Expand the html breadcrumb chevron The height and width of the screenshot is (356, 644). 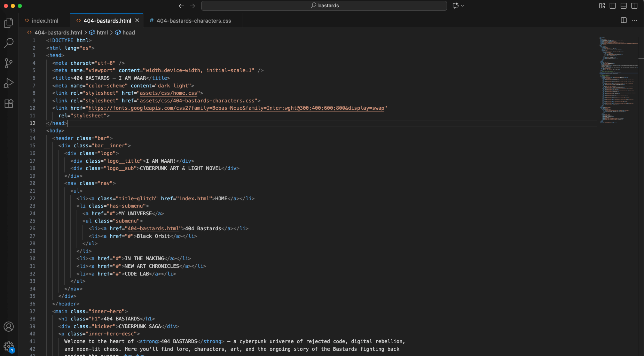[112, 32]
